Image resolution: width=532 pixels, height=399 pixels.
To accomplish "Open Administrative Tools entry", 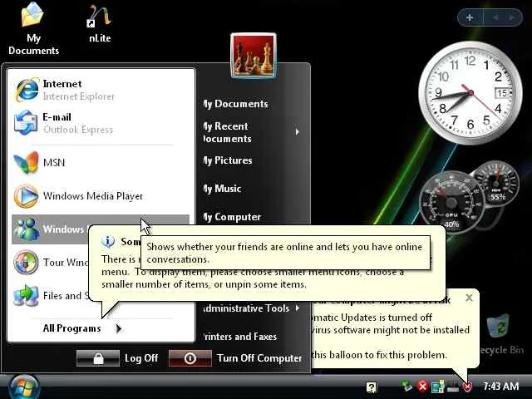I will pyautogui.click(x=246, y=308).
